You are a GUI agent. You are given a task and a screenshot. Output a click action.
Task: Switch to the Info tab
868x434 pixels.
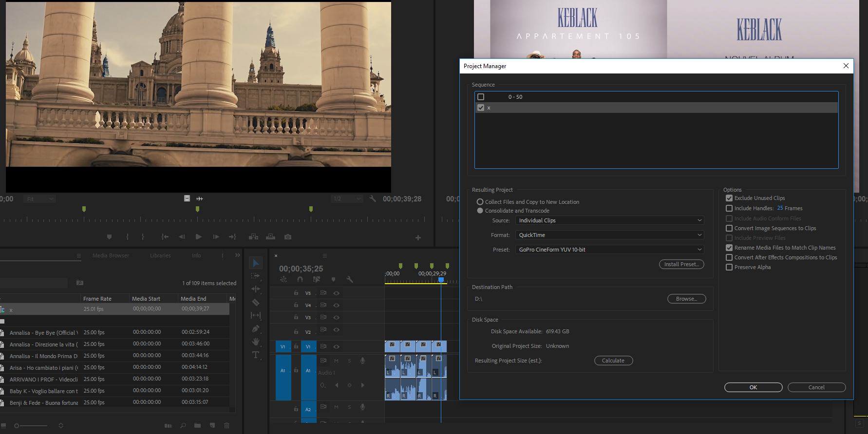point(196,255)
